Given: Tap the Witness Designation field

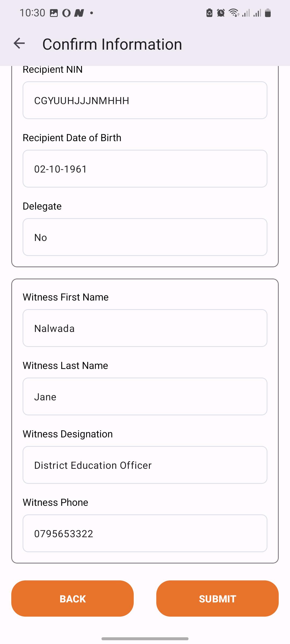Looking at the screenshot, I should coord(145,465).
